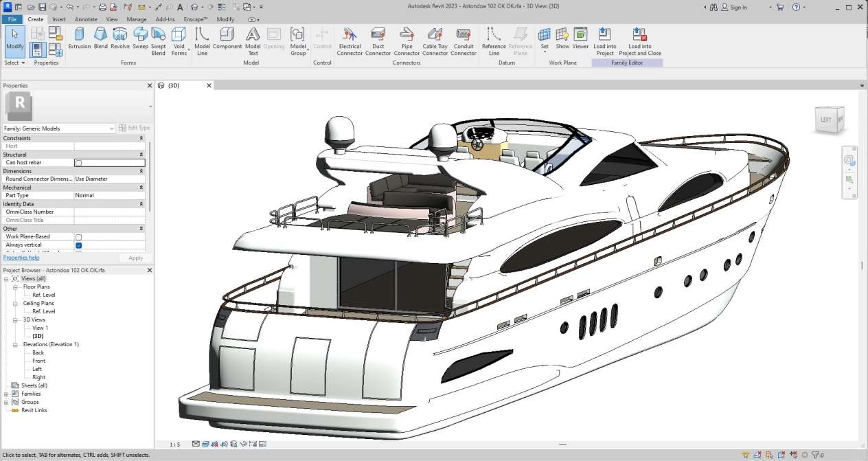This screenshot has height=461, width=868.
Task: Toggle the Can host rebar checkbox
Action: 78,163
